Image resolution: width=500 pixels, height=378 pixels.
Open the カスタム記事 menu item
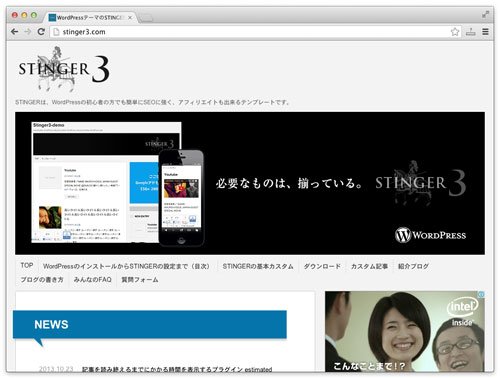tap(369, 266)
